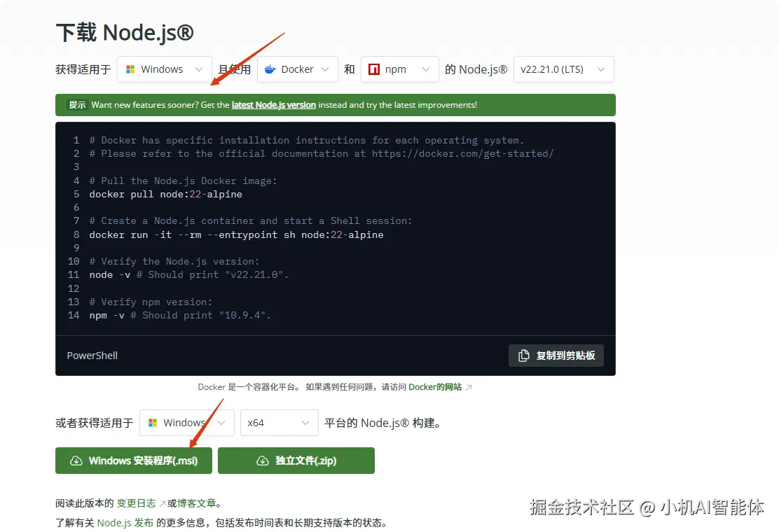Click the '# Verify npm version' comment
Image resolution: width=779 pixels, height=532 pixels.
coord(151,302)
